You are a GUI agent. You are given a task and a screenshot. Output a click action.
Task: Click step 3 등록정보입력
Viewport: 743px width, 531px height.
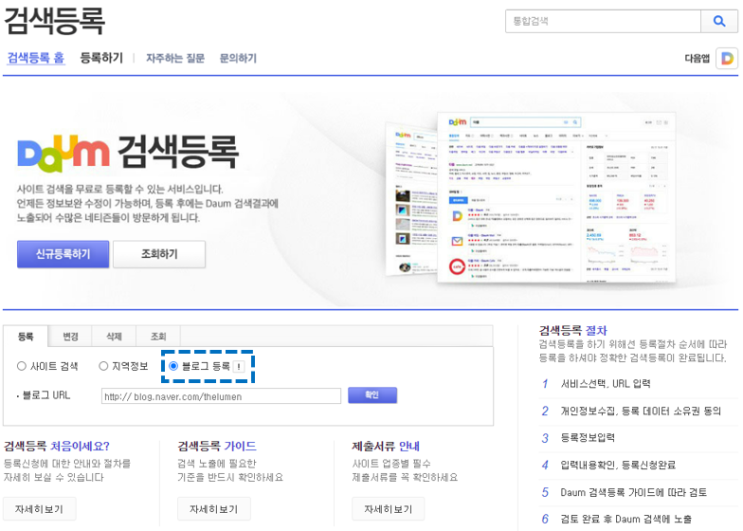pos(588,438)
